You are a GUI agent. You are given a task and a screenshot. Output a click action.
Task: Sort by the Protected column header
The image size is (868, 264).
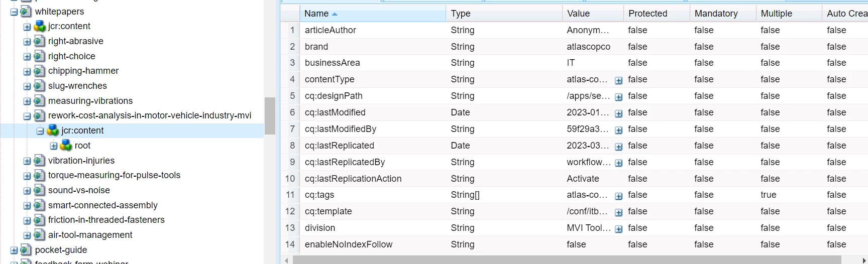click(657, 14)
